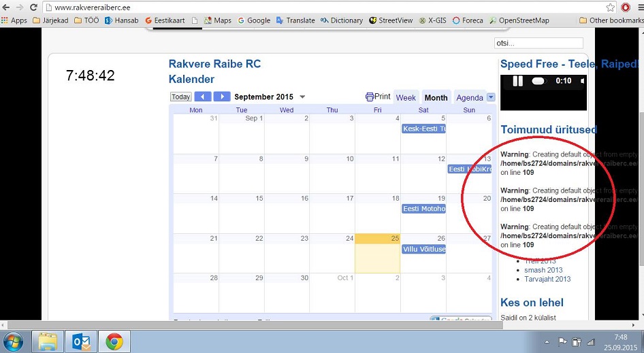Switch calendar to Agenda view
Viewport: 644px width, 353px height.
coord(470,98)
